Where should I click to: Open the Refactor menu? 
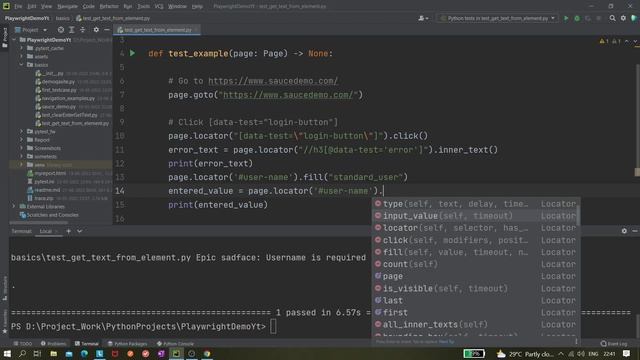tap(109, 7)
